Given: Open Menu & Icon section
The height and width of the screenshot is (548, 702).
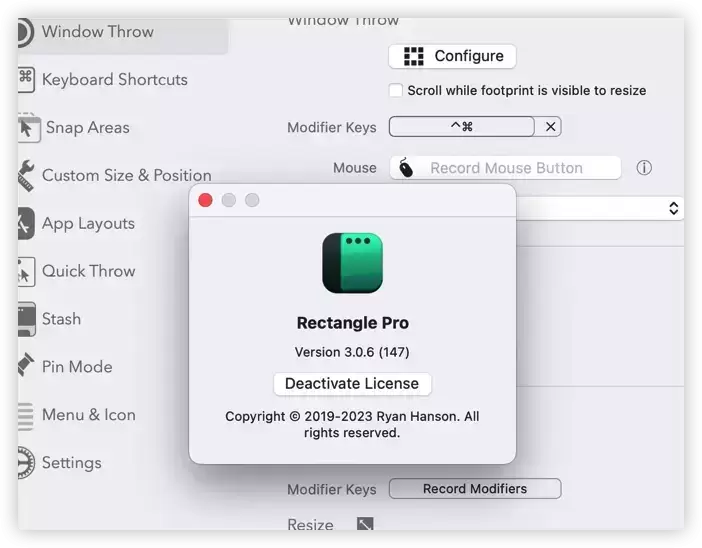Looking at the screenshot, I should 89,415.
